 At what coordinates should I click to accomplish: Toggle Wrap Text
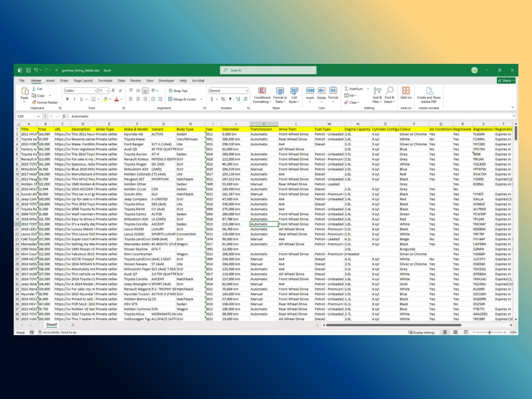click(x=178, y=90)
